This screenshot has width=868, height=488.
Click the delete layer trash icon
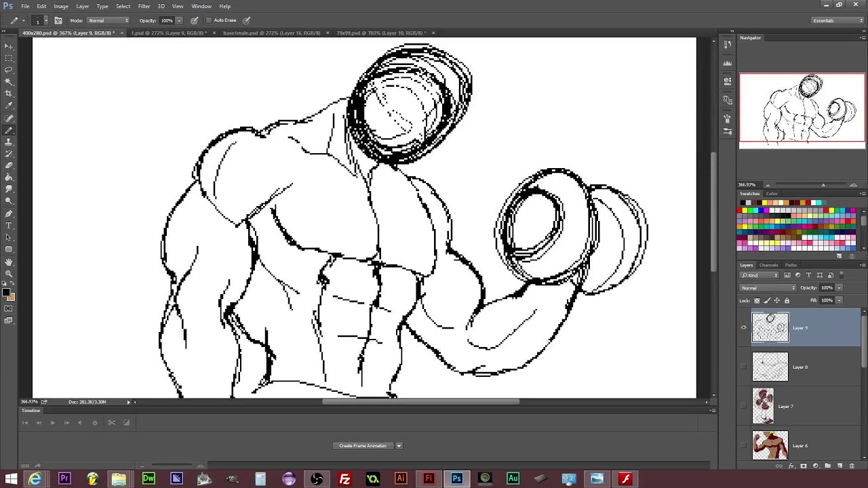(852, 466)
